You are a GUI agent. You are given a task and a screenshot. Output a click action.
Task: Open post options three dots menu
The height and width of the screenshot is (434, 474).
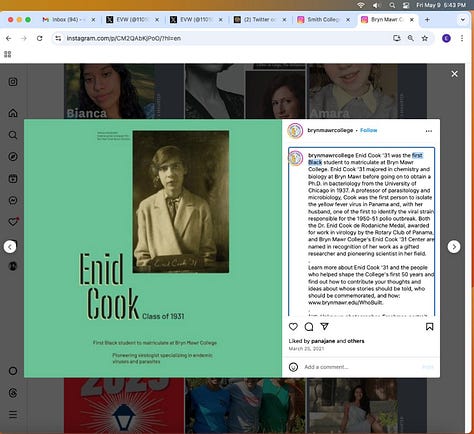pyautogui.click(x=429, y=131)
